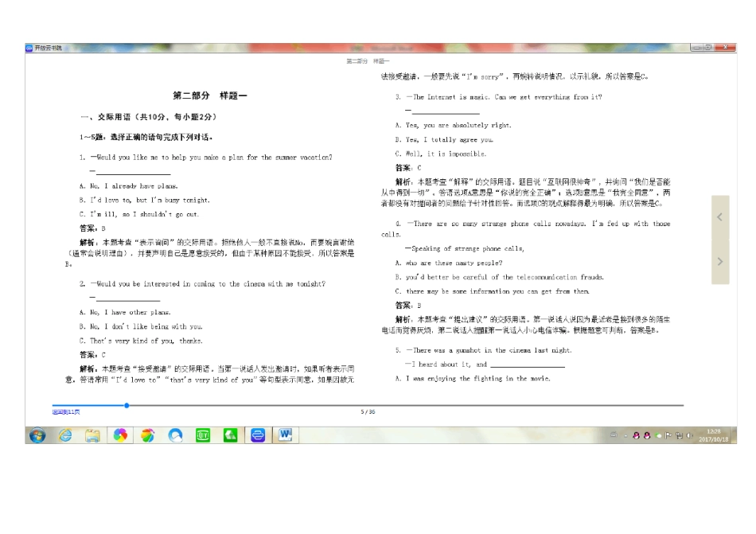The width and height of the screenshot is (756, 534).
Task: Launch Internet Explorer from taskbar
Action: 65,435
